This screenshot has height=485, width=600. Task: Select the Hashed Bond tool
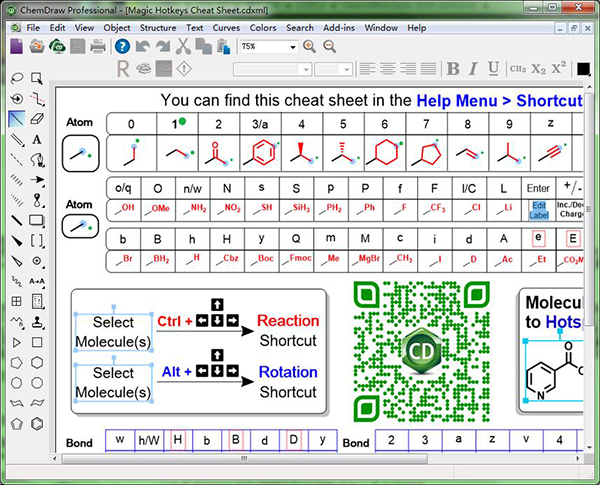click(16, 180)
